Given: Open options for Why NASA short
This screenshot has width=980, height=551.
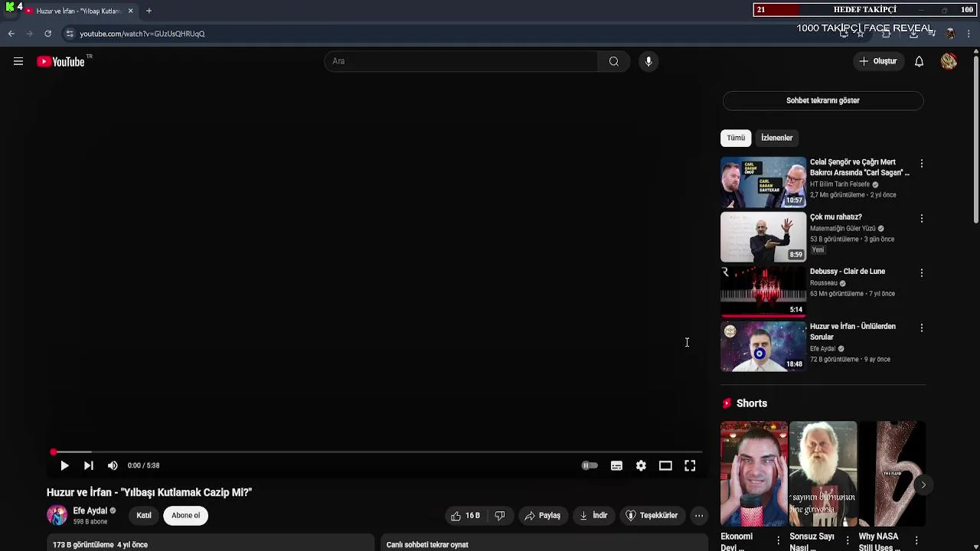Looking at the screenshot, I should click(x=916, y=541).
